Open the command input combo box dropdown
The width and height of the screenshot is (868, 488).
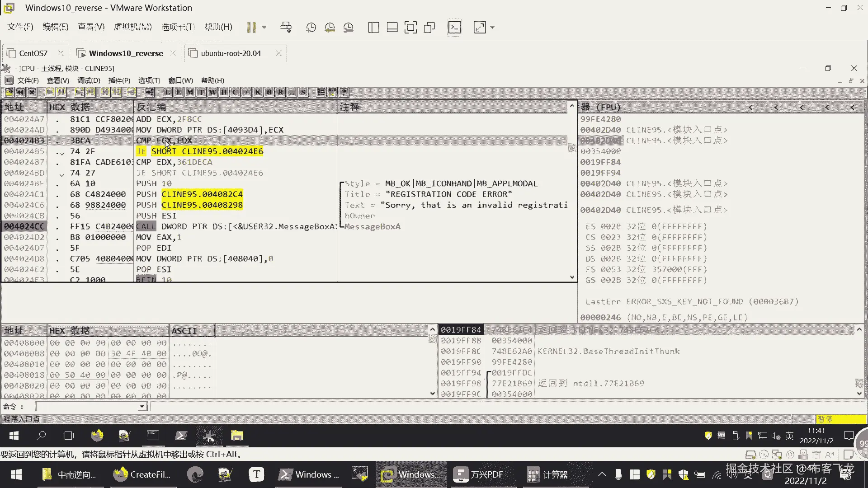(142, 407)
